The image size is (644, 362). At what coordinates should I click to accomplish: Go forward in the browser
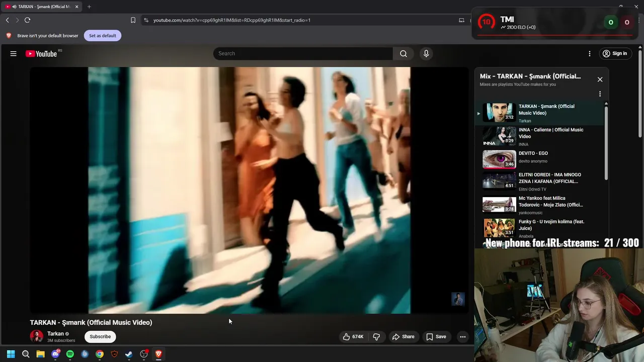tap(17, 20)
